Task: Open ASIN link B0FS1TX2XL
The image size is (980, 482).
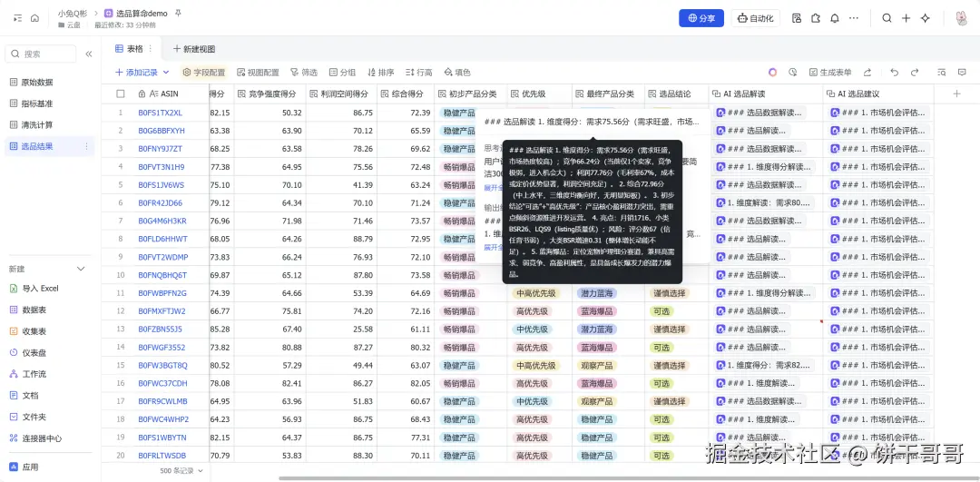Action: (x=160, y=113)
